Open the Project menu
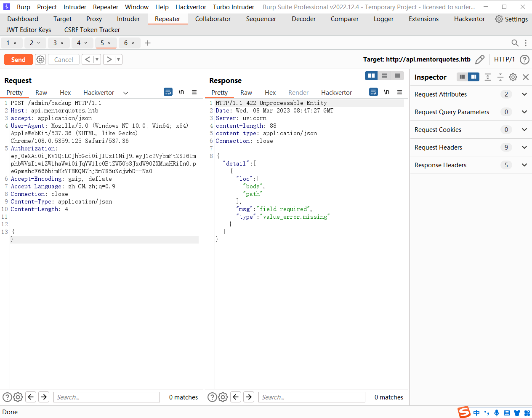Screen dimensions: 532x418 pyautogui.click(x=47, y=7)
